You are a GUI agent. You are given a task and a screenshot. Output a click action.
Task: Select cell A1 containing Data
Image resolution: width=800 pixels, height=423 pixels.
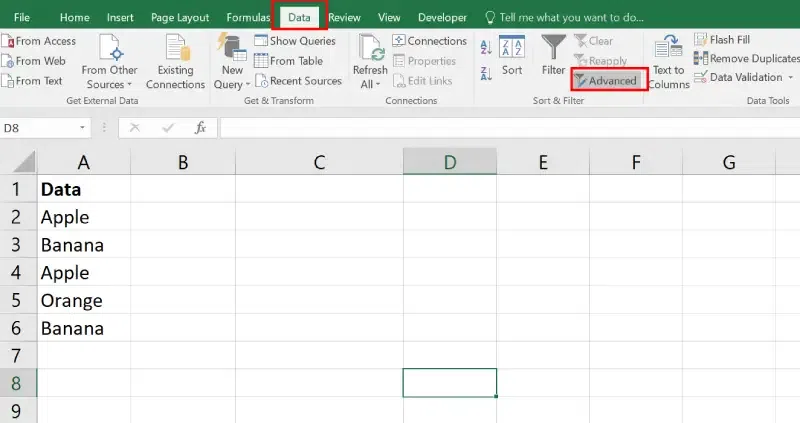click(84, 189)
